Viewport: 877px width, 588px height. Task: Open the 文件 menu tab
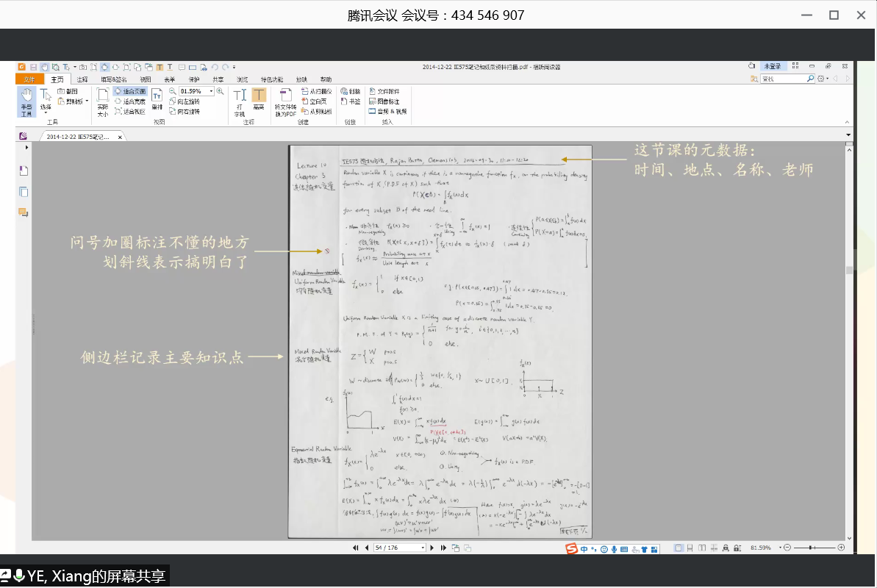pos(29,79)
